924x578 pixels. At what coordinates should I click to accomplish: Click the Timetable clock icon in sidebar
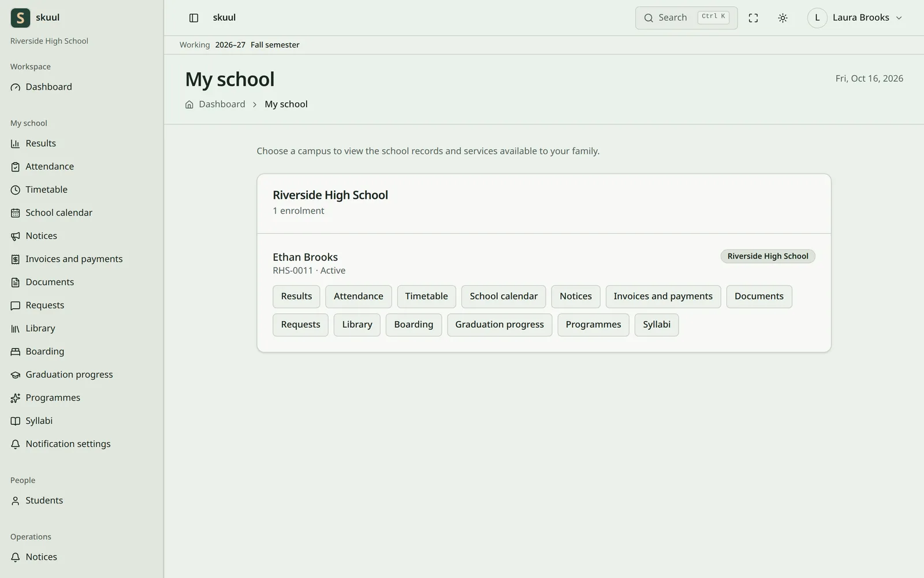coord(16,190)
